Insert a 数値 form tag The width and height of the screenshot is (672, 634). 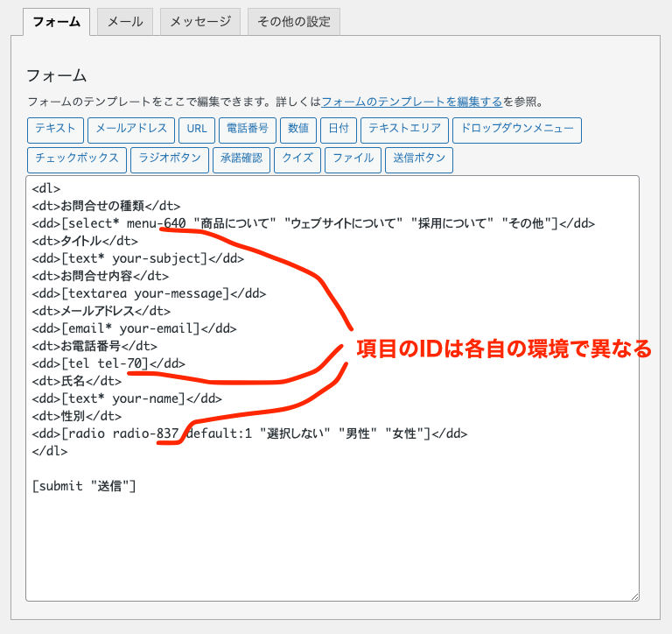[x=298, y=130]
